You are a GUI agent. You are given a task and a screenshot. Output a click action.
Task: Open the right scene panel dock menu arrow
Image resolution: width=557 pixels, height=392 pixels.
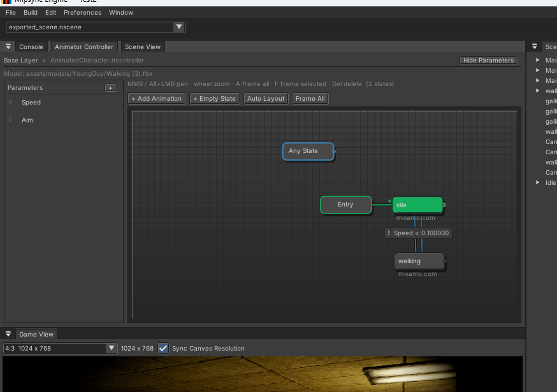pyautogui.click(x=535, y=47)
